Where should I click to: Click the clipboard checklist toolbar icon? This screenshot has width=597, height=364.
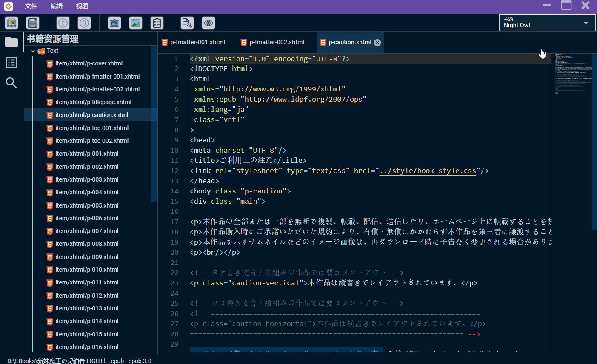(157, 23)
